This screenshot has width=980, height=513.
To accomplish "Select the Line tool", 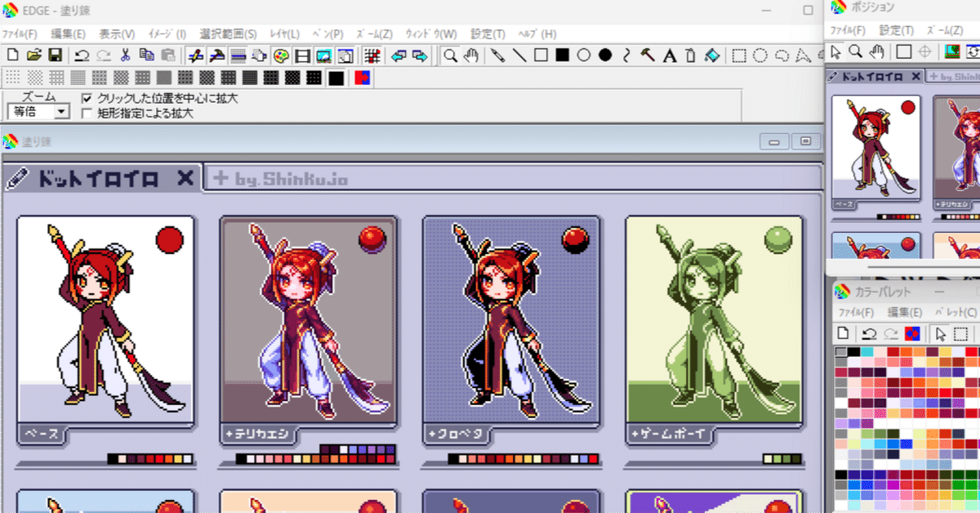I will (519, 56).
